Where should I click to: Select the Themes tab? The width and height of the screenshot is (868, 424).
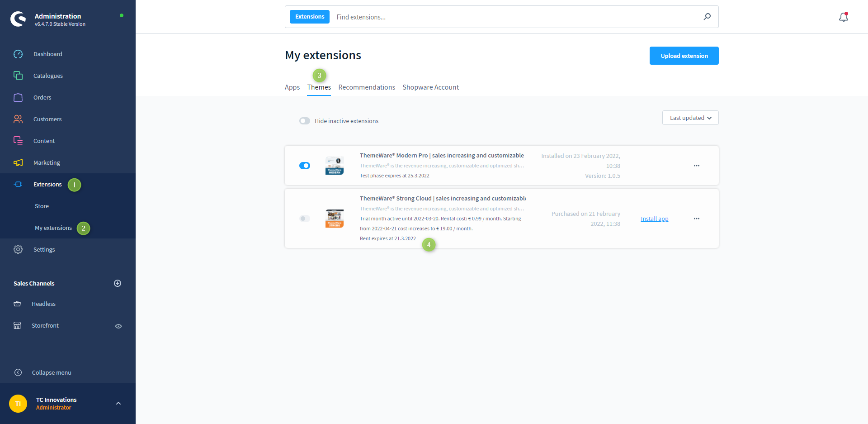[x=319, y=87]
